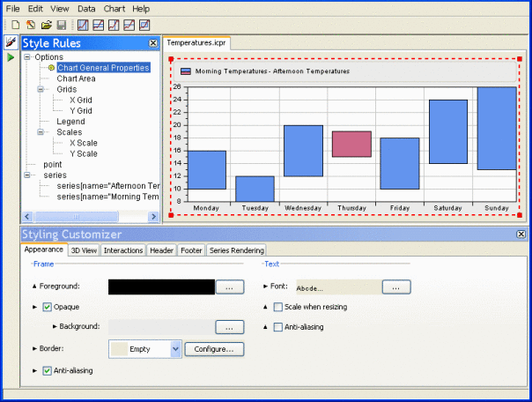Open the Border type dropdown
The width and height of the screenshot is (532, 402).
176,349
